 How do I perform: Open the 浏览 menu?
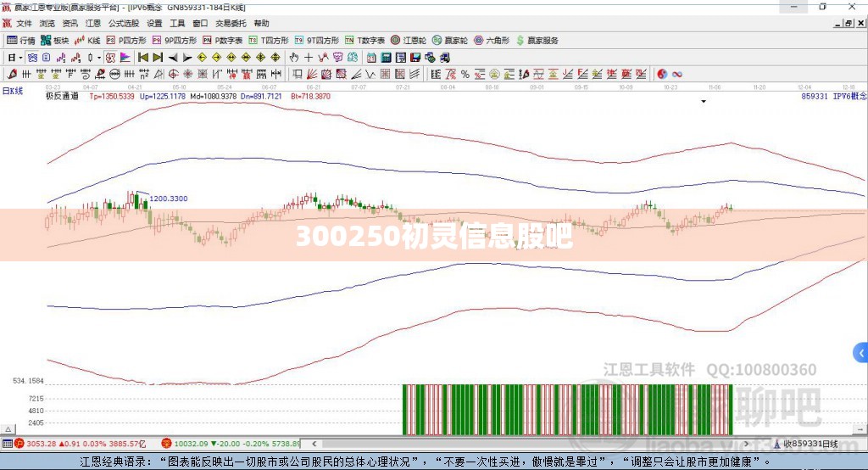pyautogui.click(x=47, y=23)
